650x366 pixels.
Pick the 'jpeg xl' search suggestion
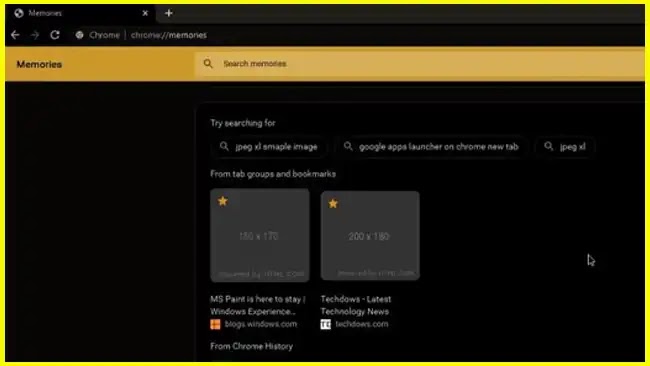pos(566,147)
